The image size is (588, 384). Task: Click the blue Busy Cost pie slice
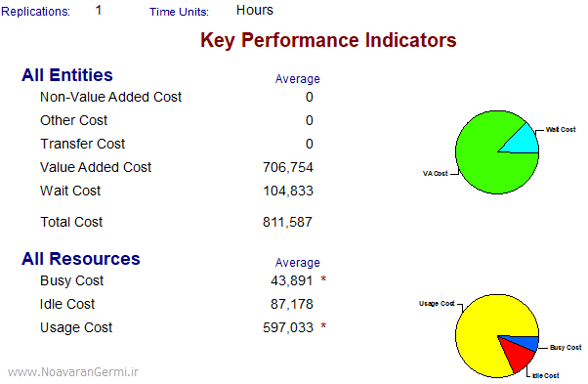pos(526,342)
